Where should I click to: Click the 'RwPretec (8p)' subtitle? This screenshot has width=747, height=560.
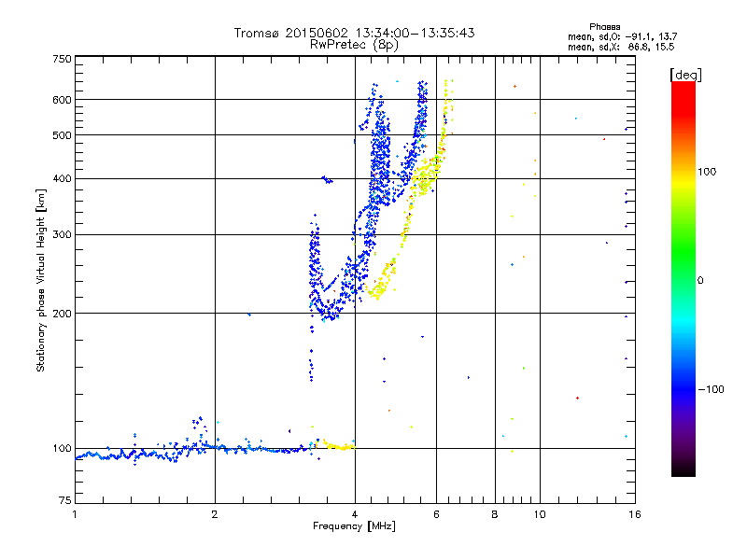click(354, 45)
